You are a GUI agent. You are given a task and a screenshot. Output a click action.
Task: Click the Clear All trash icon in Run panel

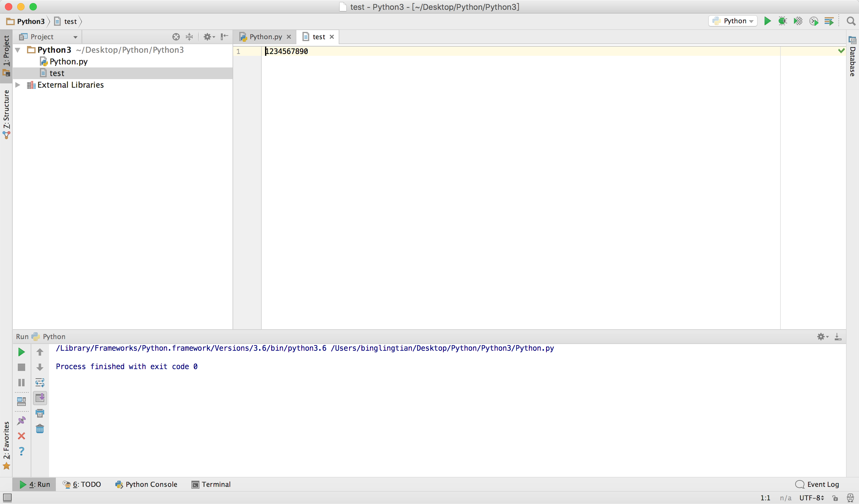[40, 429]
